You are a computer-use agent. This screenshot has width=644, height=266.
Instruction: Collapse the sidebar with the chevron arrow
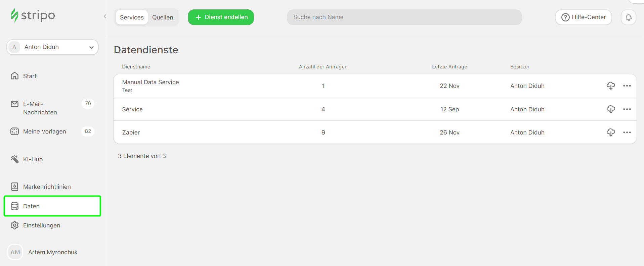click(x=105, y=16)
